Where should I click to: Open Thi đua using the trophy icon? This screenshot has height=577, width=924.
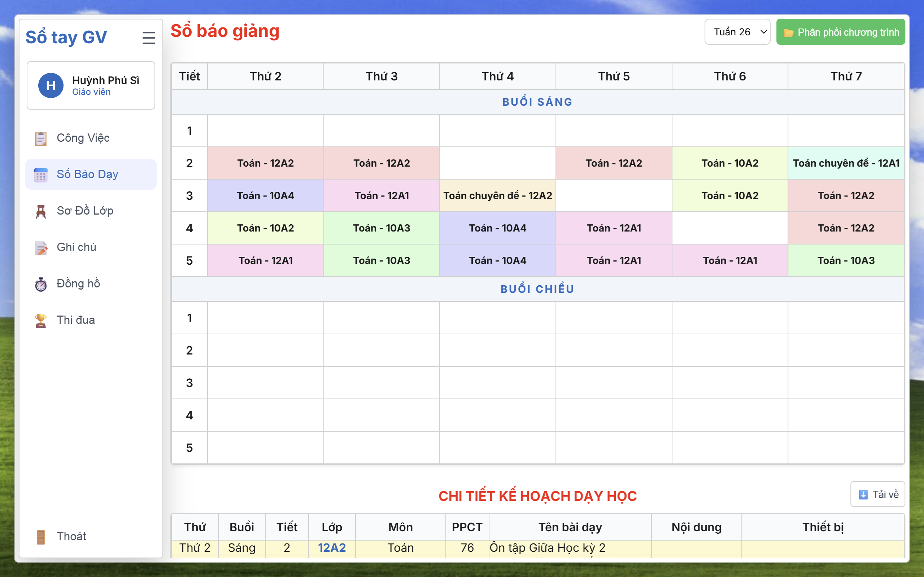tap(41, 320)
